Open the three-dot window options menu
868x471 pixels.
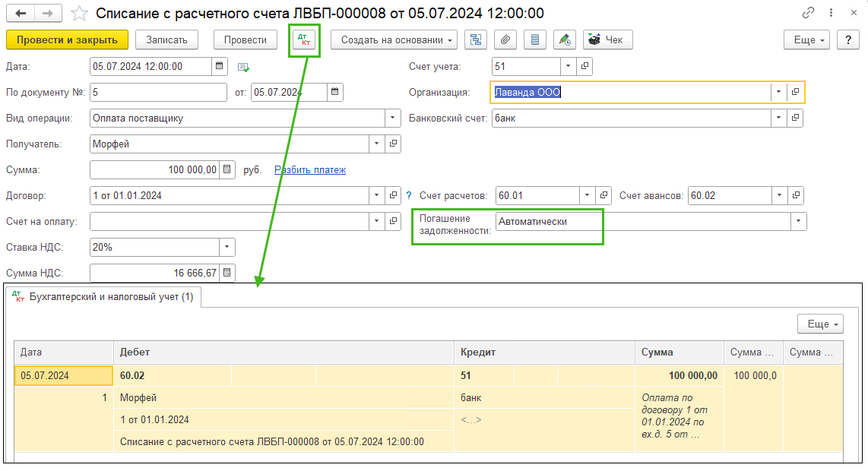click(831, 13)
